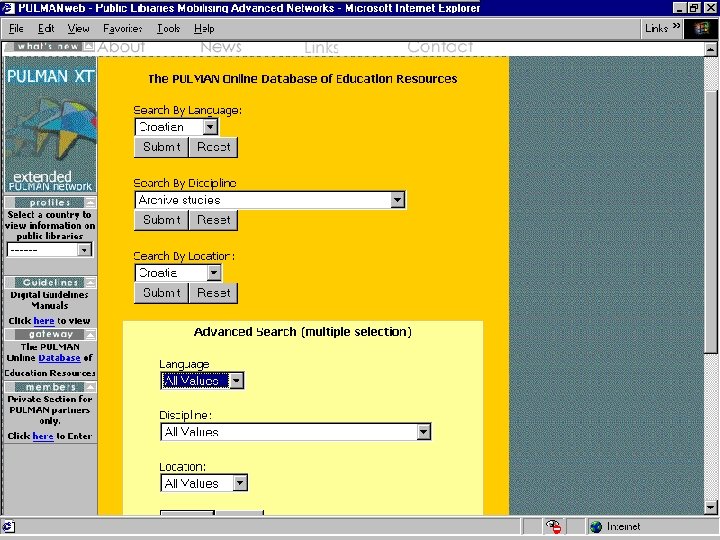Click the what's new header arrow icon
720x540 pixels.
click(x=89, y=46)
